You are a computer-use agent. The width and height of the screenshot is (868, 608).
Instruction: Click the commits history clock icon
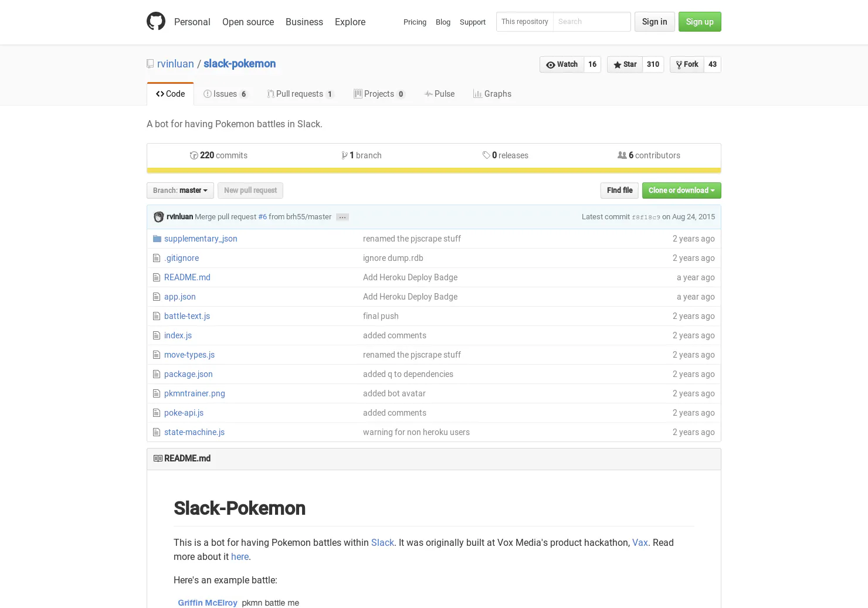pyautogui.click(x=194, y=155)
